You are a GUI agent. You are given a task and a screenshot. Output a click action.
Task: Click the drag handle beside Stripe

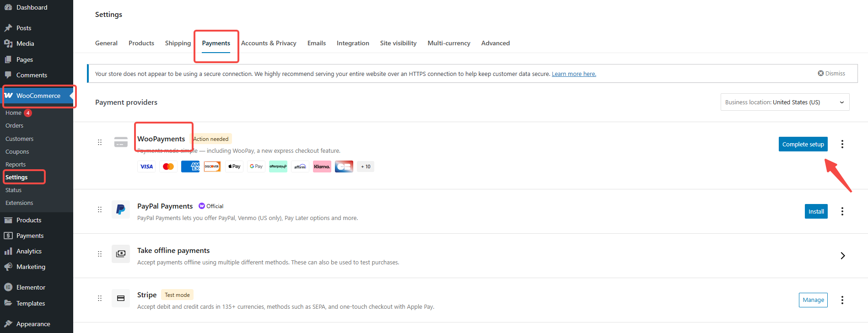(x=100, y=298)
